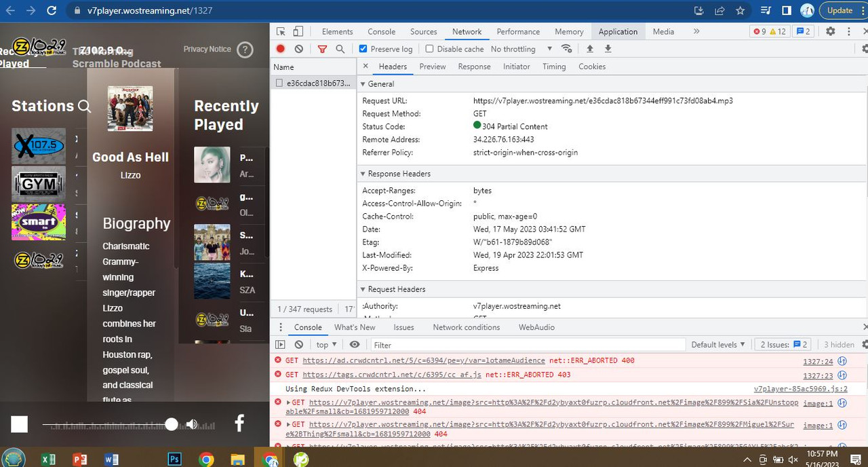Click the errors and warnings counter
This screenshot has width=868, height=467.
[770, 31]
